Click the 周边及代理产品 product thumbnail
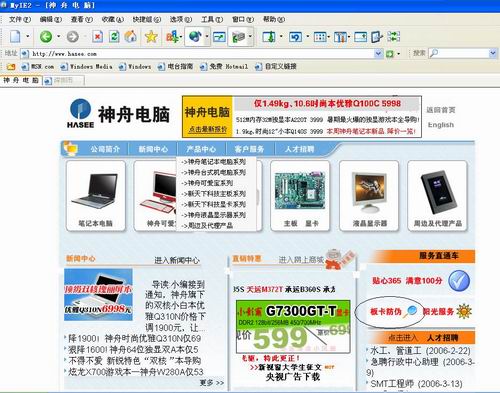The image size is (500, 393). (x=437, y=196)
